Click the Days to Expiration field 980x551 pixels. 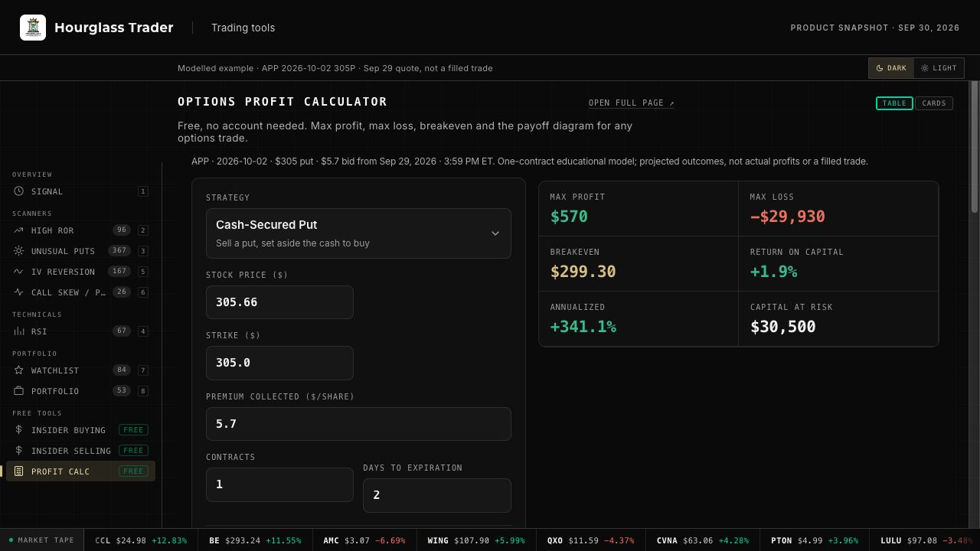click(x=437, y=495)
